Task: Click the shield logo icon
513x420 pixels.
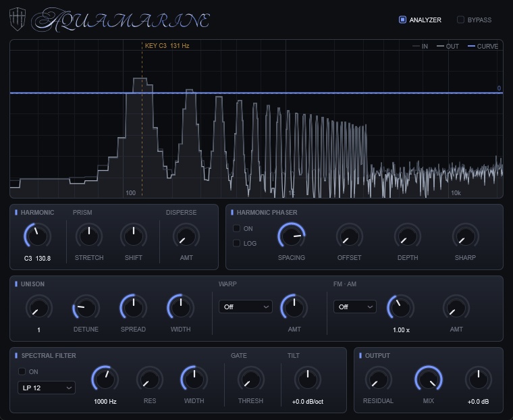Action: pyautogui.click(x=18, y=20)
